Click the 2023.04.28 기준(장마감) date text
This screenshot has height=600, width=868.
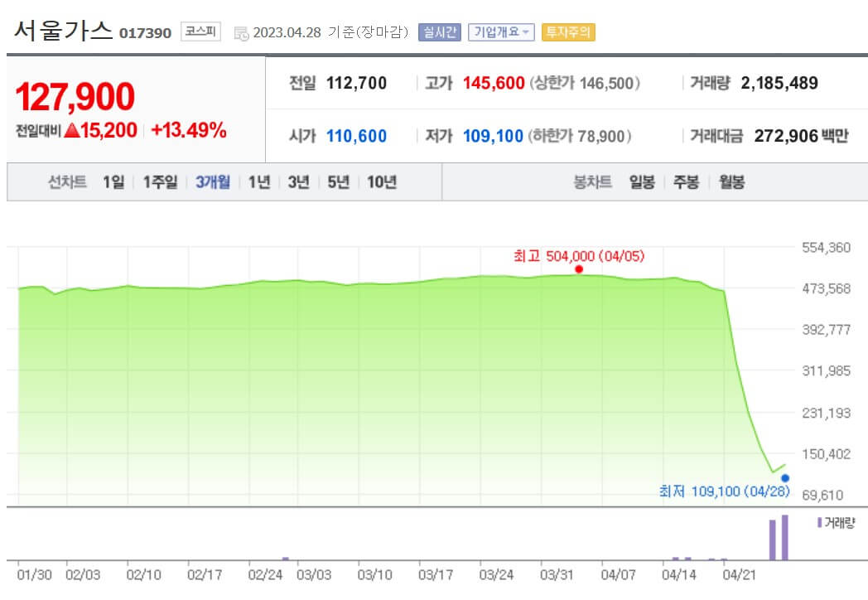[x=330, y=32]
